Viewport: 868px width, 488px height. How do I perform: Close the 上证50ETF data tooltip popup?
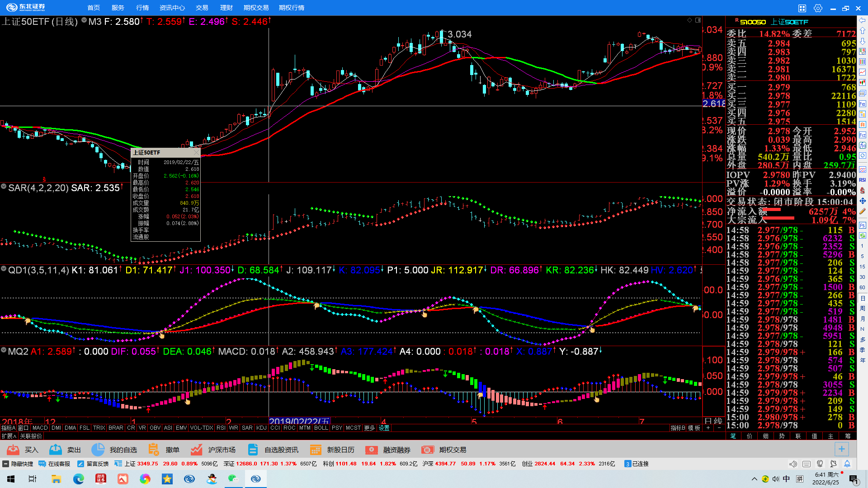point(196,153)
